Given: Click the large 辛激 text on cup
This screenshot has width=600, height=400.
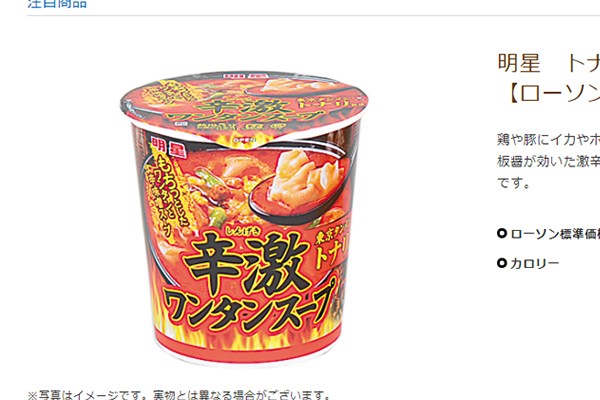Looking at the screenshot, I should pyautogui.click(x=247, y=265).
